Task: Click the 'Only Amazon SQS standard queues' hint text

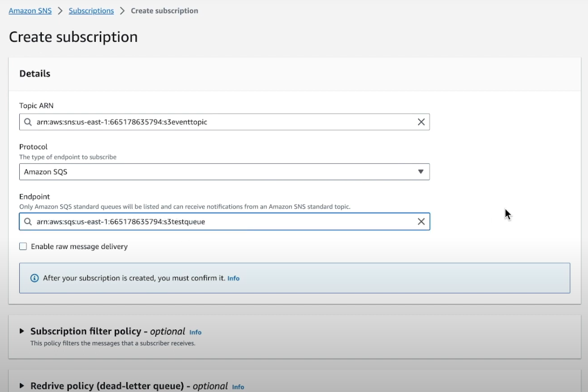Action: point(185,207)
